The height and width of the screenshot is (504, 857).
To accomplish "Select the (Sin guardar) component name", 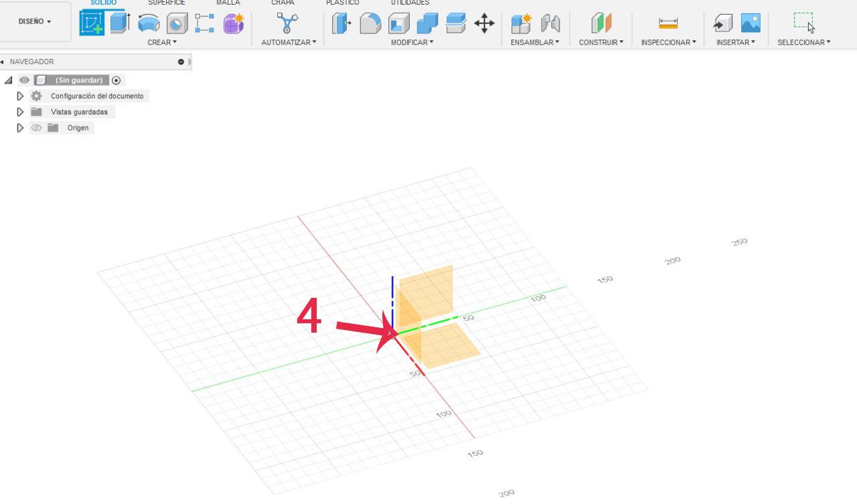I will [x=79, y=80].
